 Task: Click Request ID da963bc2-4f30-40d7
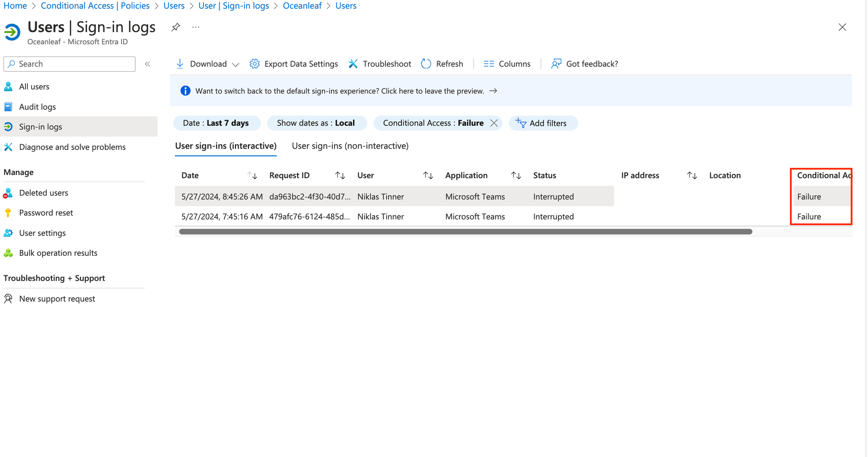tap(310, 197)
